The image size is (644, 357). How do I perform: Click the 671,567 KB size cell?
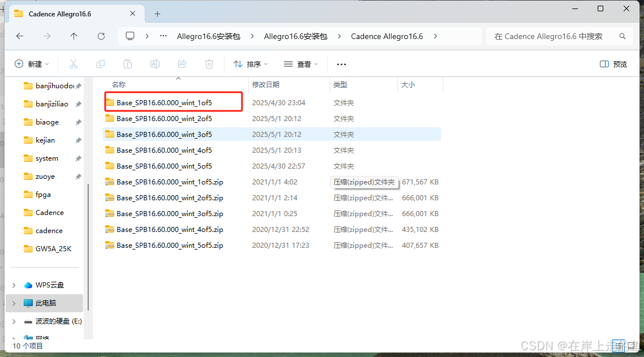[420, 182]
